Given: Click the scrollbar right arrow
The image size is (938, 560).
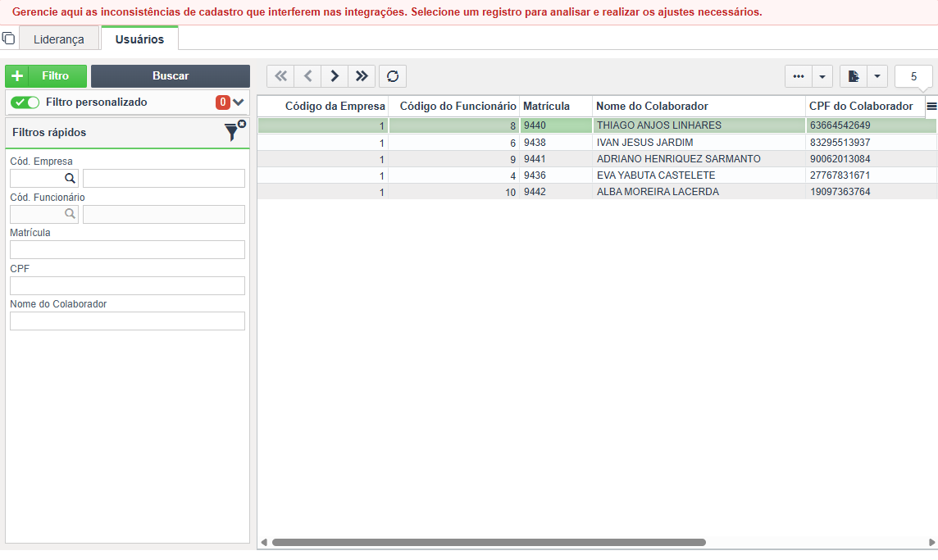Looking at the screenshot, I should tap(931, 543).
